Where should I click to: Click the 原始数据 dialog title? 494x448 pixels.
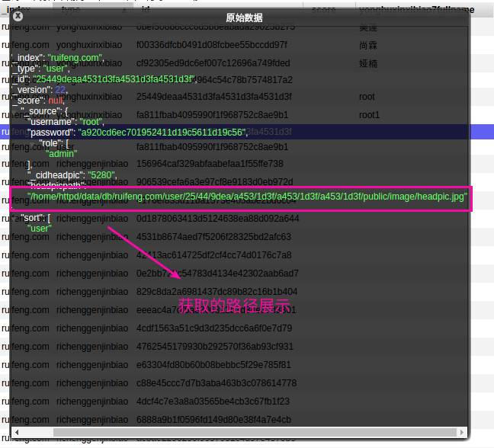pyautogui.click(x=244, y=18)
